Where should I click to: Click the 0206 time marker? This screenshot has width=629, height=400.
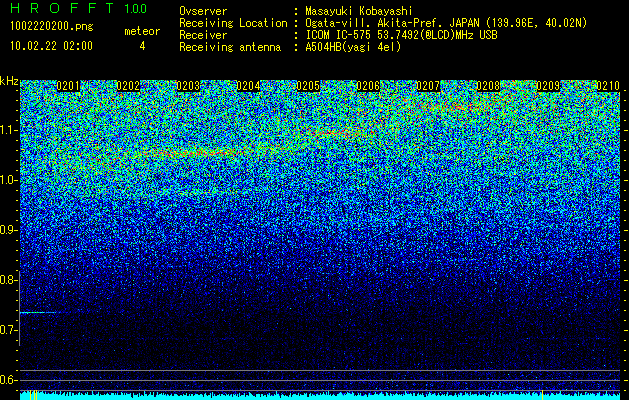[368, 86]
